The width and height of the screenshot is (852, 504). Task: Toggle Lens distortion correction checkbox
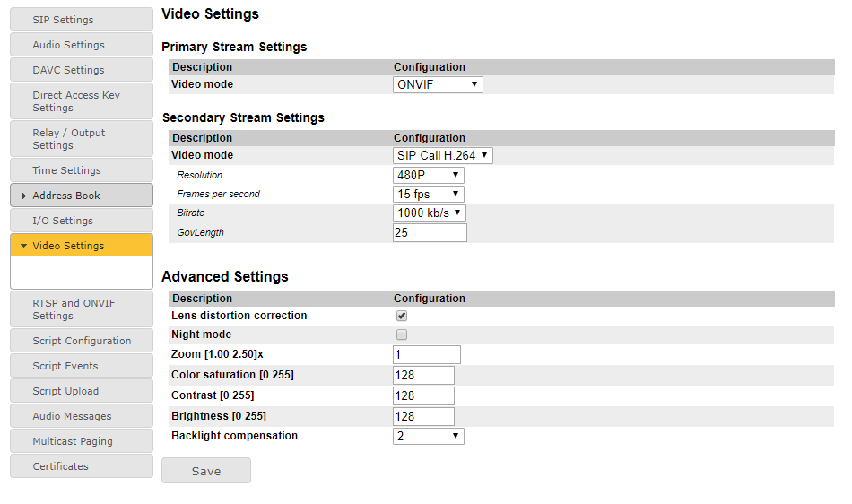coord(402,316)
